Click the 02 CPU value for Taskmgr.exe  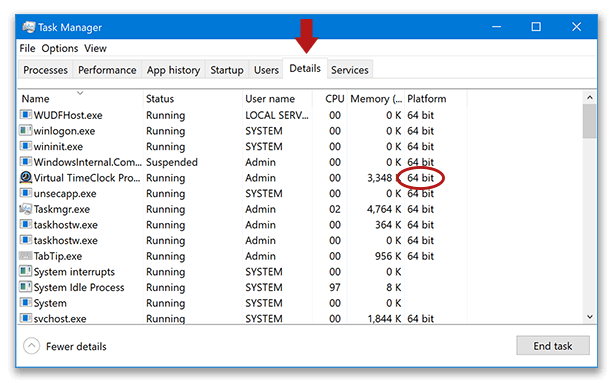[x=335, y=209]
